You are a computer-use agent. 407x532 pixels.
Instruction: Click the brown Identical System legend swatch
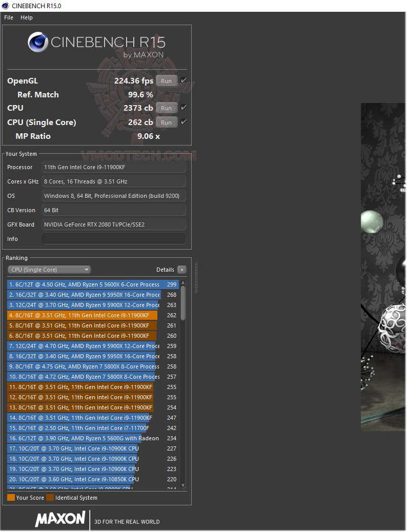(50, 497)
